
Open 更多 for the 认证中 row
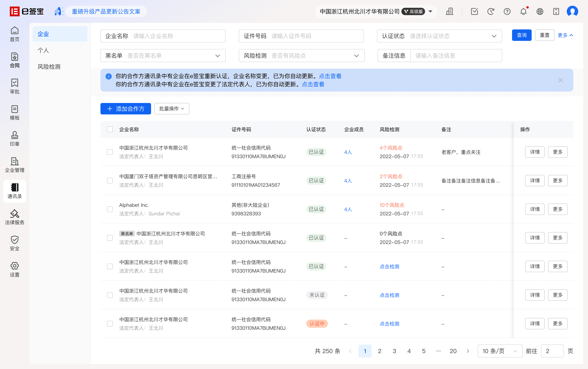(x=558, y=324)
